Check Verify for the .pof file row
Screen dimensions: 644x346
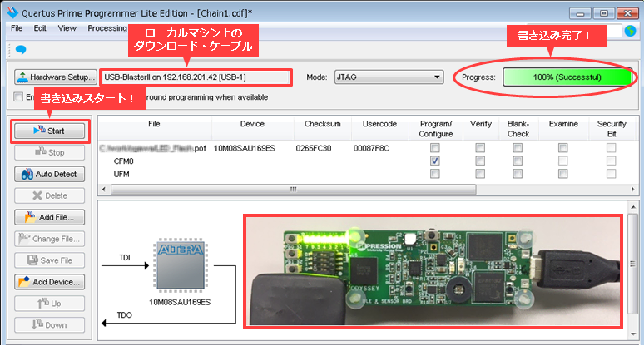(x=480, y=148)
